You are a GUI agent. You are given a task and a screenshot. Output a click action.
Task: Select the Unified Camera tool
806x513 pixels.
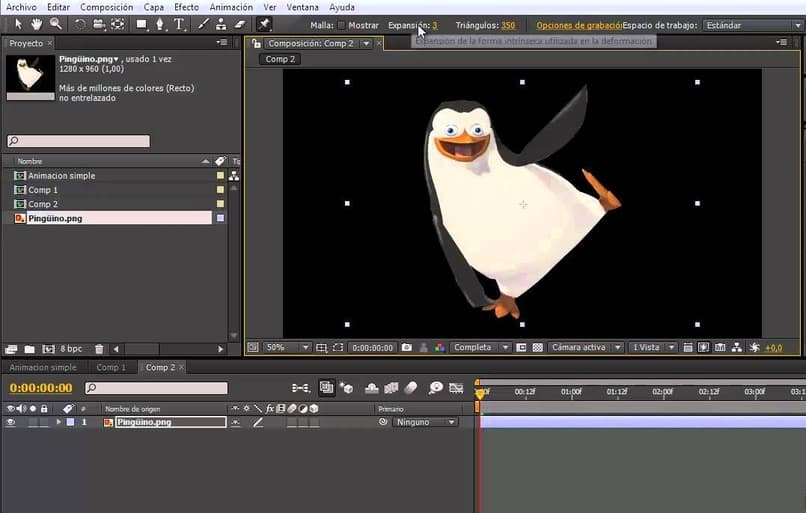pos(99,24)
